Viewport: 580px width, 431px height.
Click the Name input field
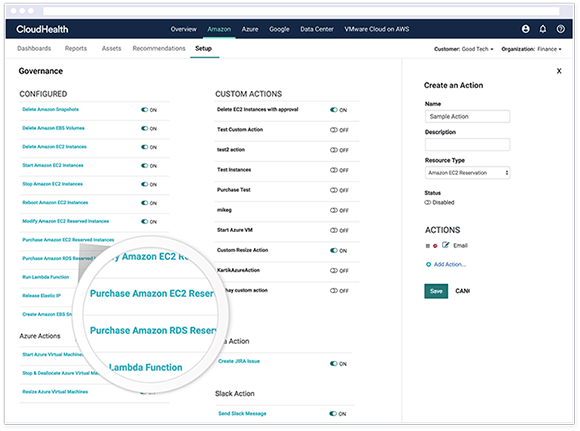[x=467, y=117]
